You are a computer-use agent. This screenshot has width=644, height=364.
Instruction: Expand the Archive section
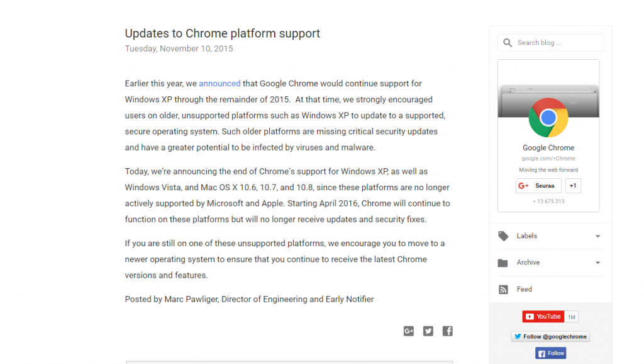pos(596,262)
